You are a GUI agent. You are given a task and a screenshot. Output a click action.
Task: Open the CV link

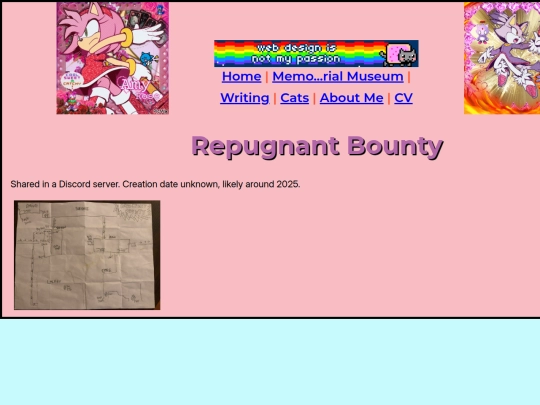(403, 98)
